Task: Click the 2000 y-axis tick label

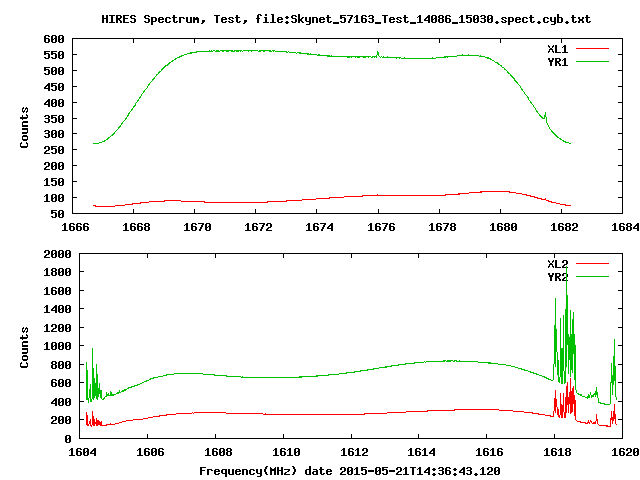Action: tap(57, 254)
